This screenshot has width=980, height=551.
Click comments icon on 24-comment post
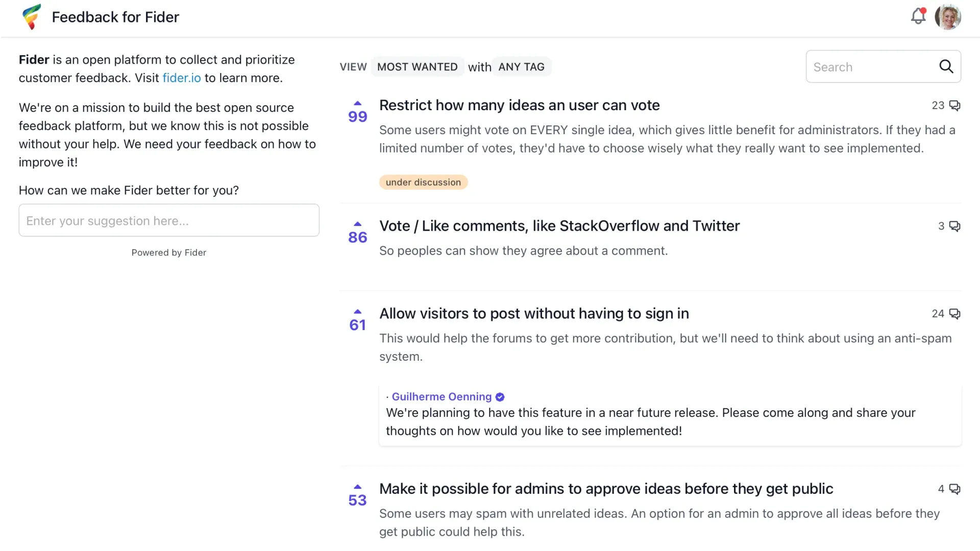(954, 314)
